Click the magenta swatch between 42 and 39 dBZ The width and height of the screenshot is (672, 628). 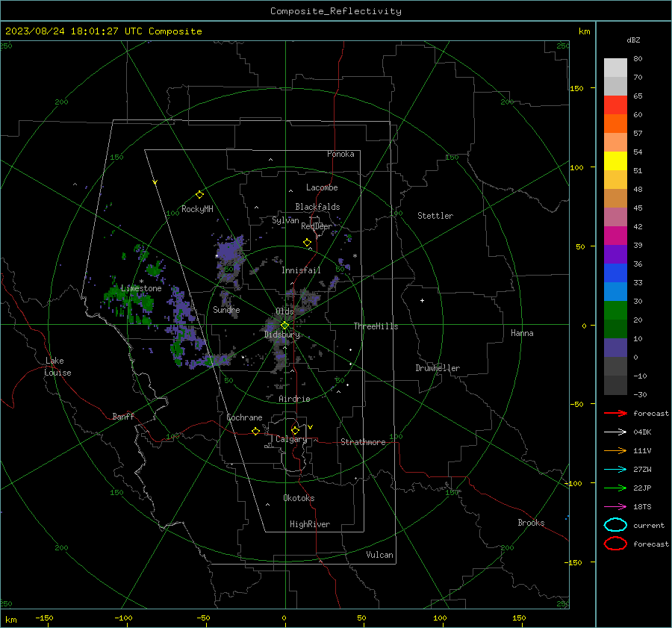point(615,236)
